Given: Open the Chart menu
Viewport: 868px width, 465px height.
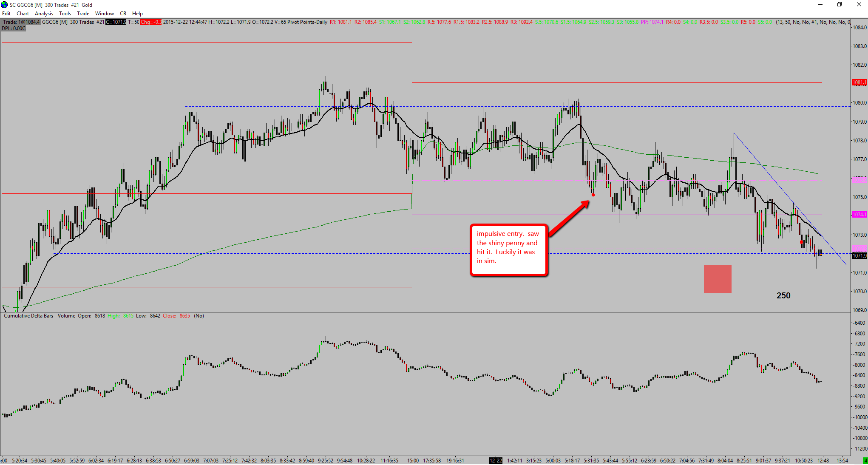Looking at the screenshot, I should [23, 14].
